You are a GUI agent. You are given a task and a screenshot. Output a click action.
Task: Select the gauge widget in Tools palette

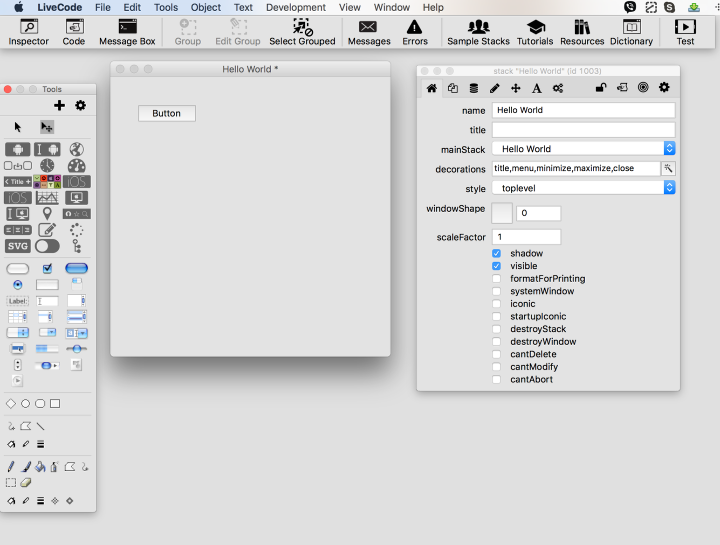77,165
